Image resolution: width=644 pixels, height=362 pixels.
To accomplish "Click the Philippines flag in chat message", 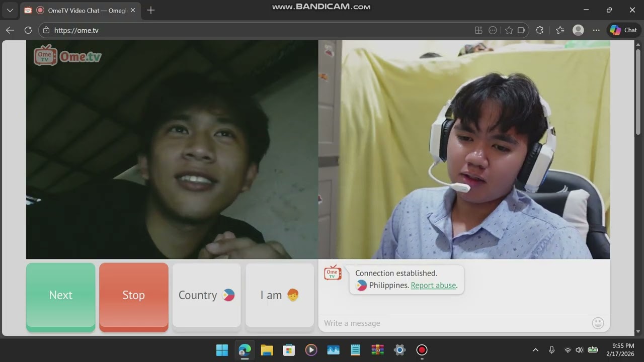I will click(361, 285).
